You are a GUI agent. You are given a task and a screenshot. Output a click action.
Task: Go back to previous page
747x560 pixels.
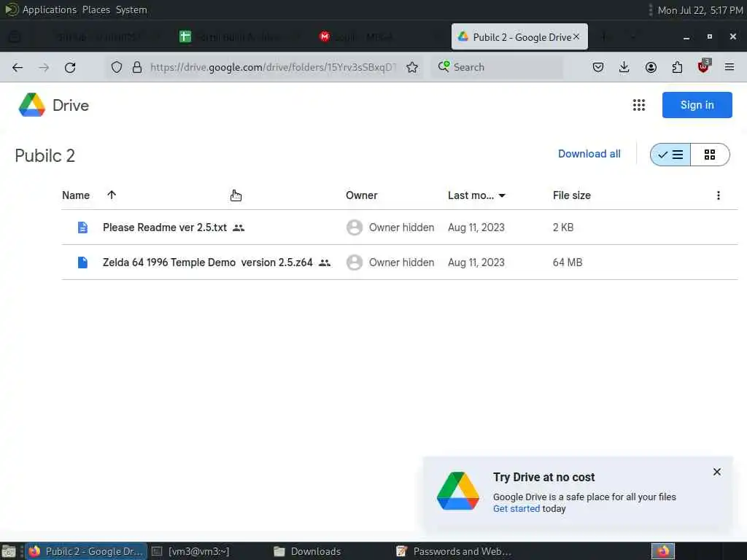tap(18, 67)
